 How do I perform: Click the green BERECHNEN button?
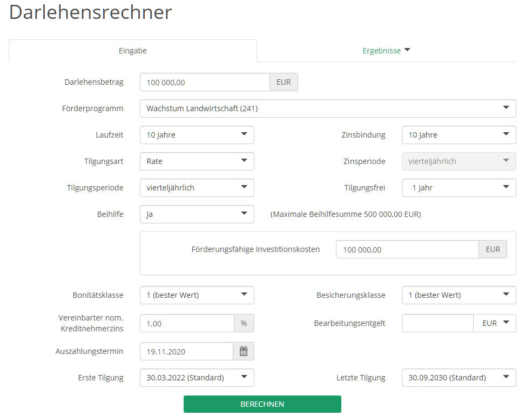tap(262, 404)
